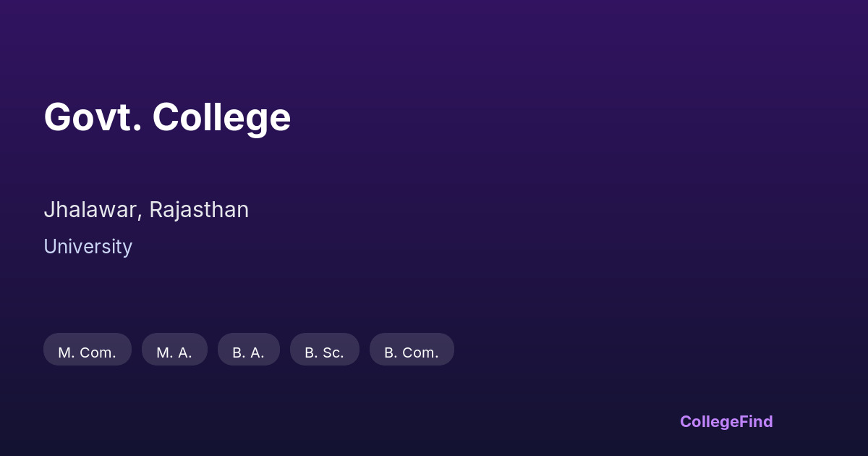Pick the last course tag, B. Com.
The width and height of the screenshot is (868, 456).
pos(411,350)
